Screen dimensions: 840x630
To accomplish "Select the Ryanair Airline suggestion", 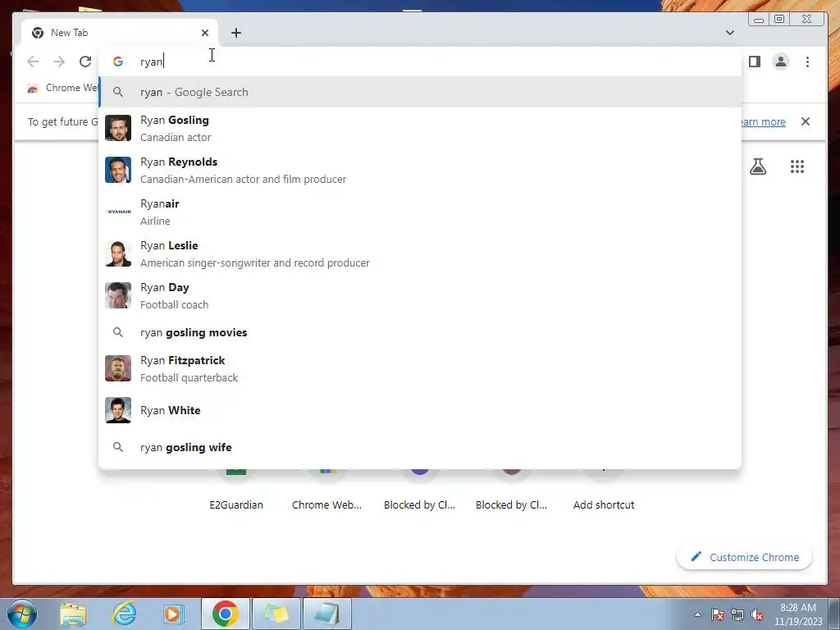I will click(420, 212).
